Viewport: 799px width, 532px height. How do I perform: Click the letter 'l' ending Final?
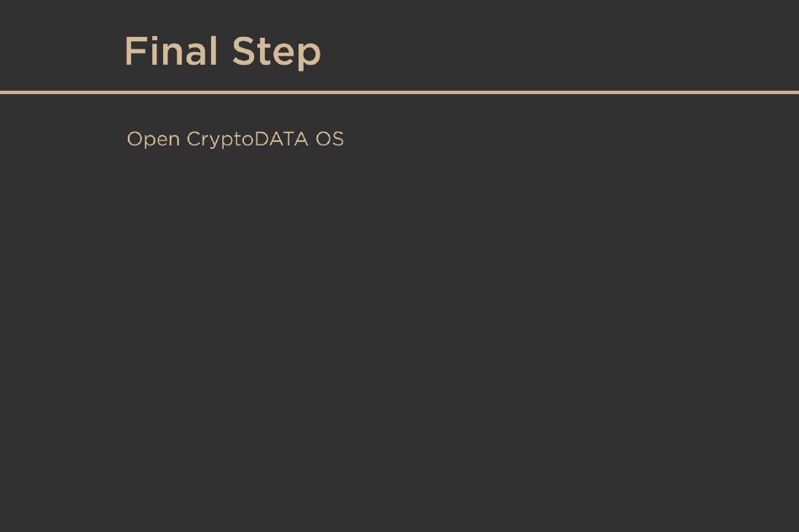(x=214, y=50)
